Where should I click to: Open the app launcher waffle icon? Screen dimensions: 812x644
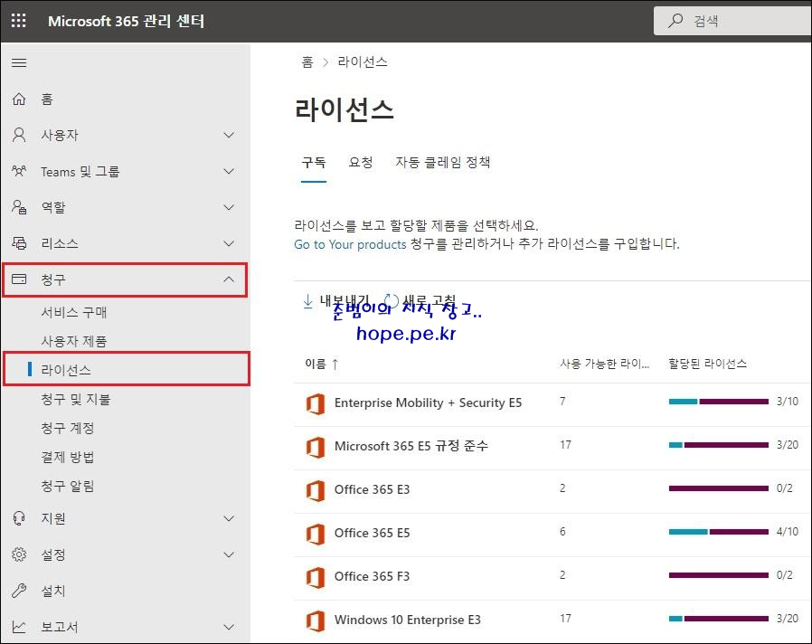(x=19, y=21)
